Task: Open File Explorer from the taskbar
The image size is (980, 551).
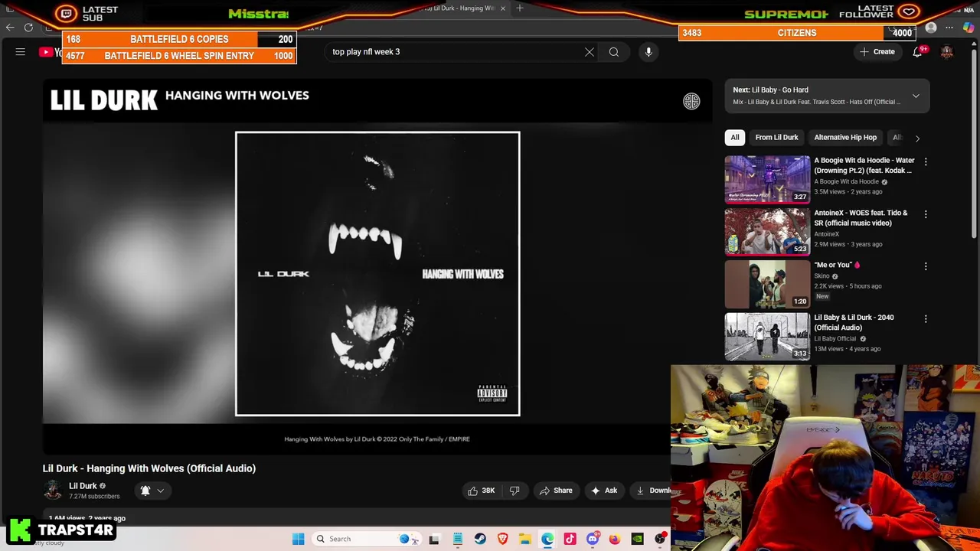Action: (525, 539)
